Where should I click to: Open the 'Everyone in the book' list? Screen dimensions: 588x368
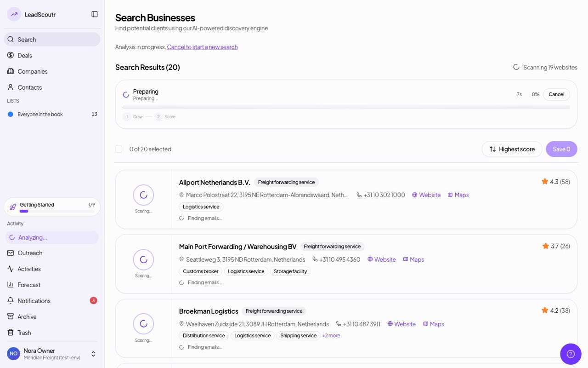[52, 114]
